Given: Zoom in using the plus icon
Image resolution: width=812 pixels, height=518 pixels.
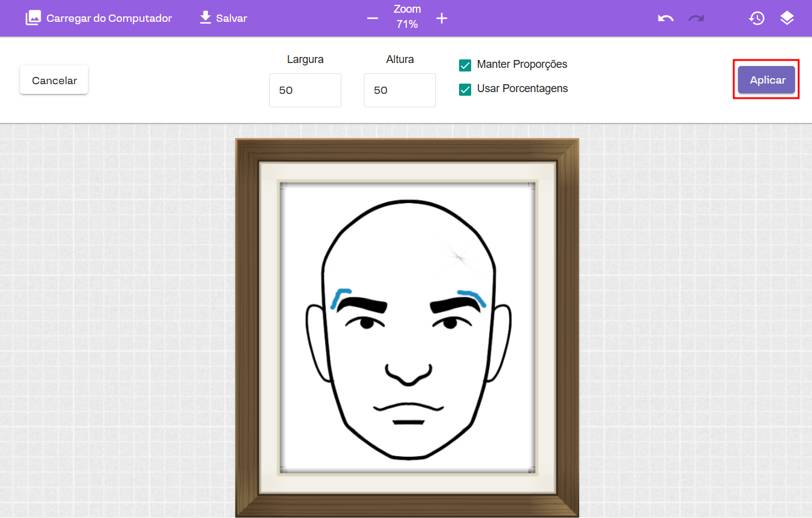Looking at the screenshot, I should pyautogui.click(x=442, y=18).
